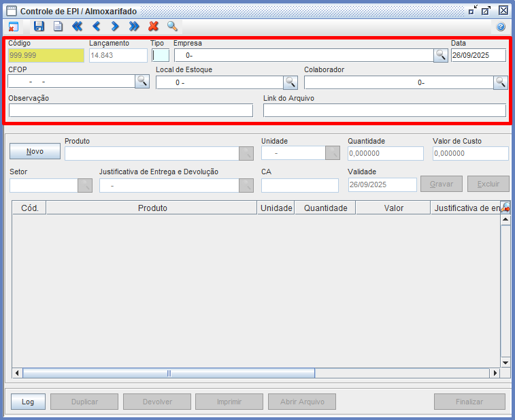Open the Local de Estoque lookup magnifier
The width and height of the screenshot is (515, 420).
click(x=290, y=82)
